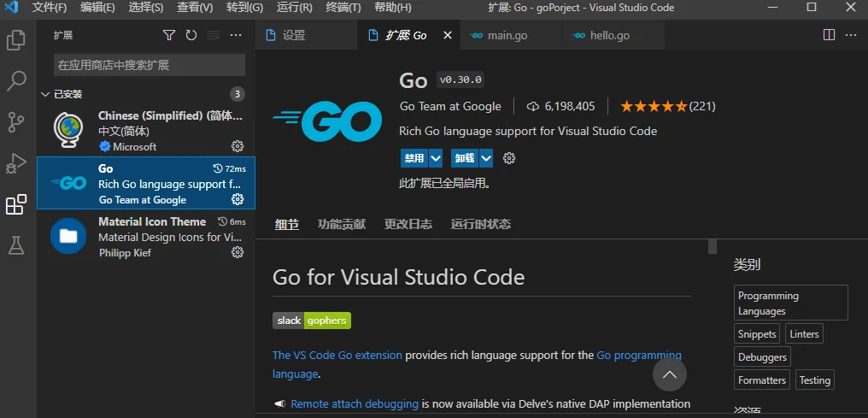
Task: Open the Search view in activity bar
Action: (15, 81)
